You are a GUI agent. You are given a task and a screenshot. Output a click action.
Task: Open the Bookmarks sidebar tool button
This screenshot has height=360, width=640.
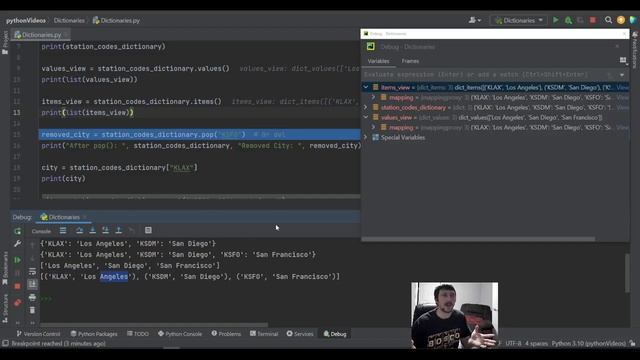click(x=5, y=268)
